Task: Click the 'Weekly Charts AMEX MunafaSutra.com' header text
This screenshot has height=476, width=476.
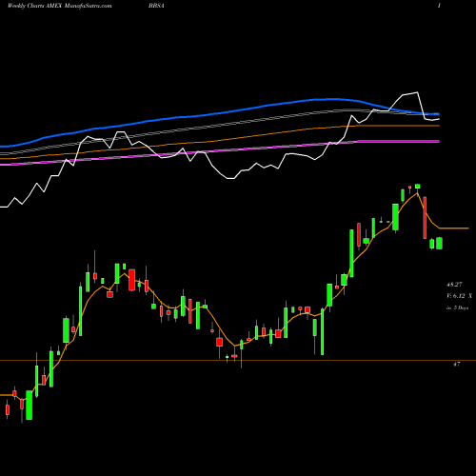Action: (59, 6)
